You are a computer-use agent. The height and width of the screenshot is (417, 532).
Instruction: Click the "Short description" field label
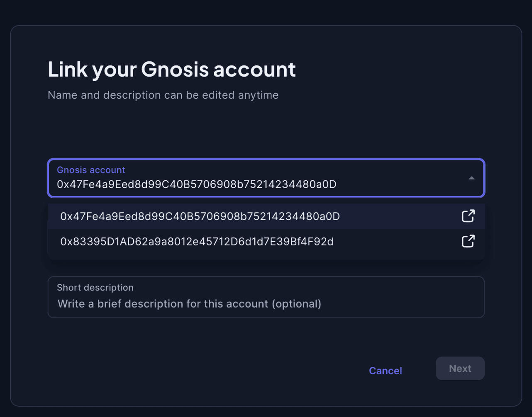click(95, 287)
